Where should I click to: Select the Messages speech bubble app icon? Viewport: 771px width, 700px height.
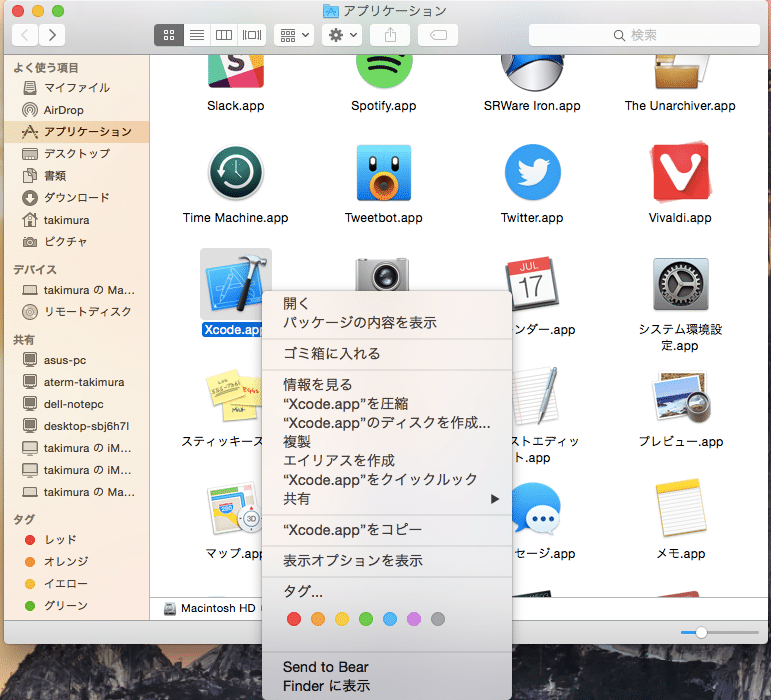536,508
